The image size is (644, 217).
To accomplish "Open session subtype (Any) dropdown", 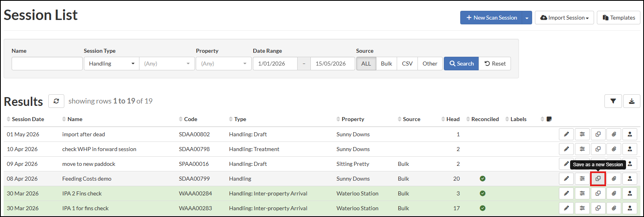I will [x=167, y=64].
